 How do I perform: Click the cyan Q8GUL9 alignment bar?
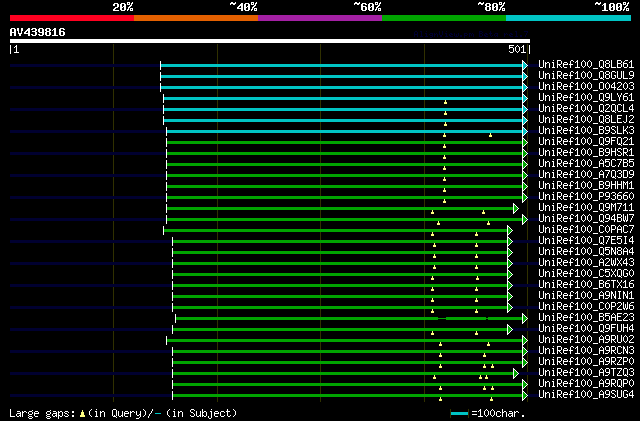pos(341,76)
